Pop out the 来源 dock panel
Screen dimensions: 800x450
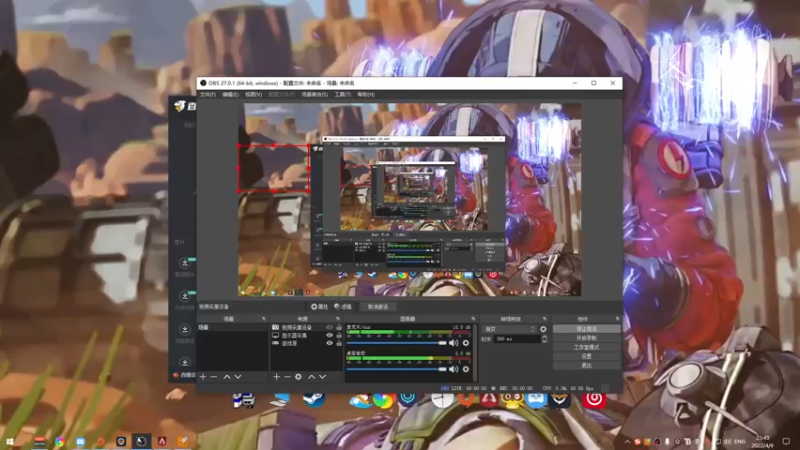(338, 319)
